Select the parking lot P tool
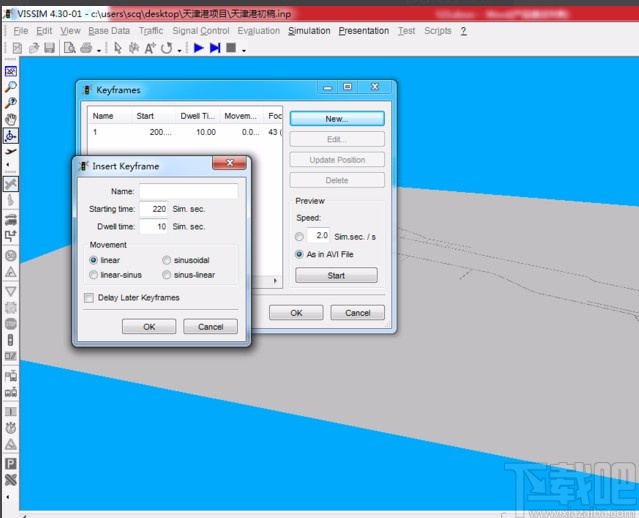 tap(10, 464)
